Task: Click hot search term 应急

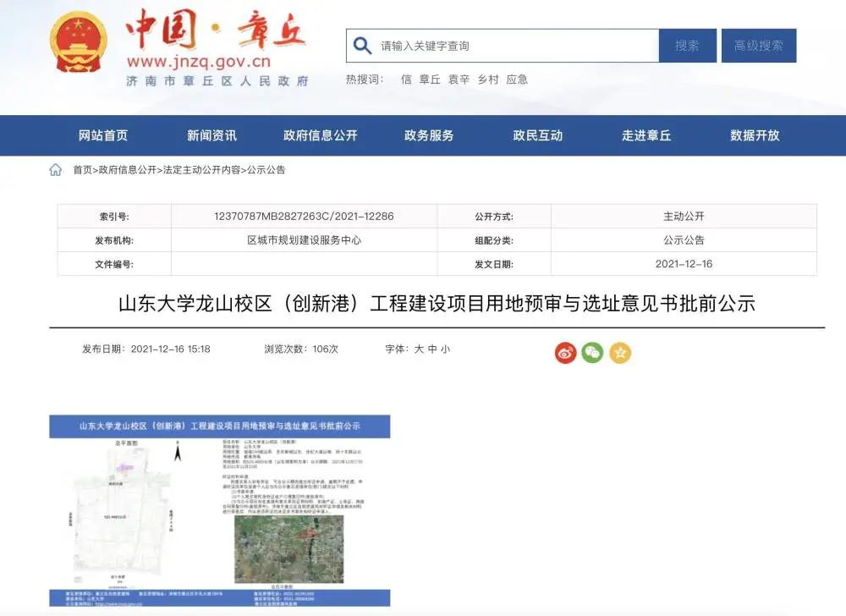Action: click(x=517, y=80)
